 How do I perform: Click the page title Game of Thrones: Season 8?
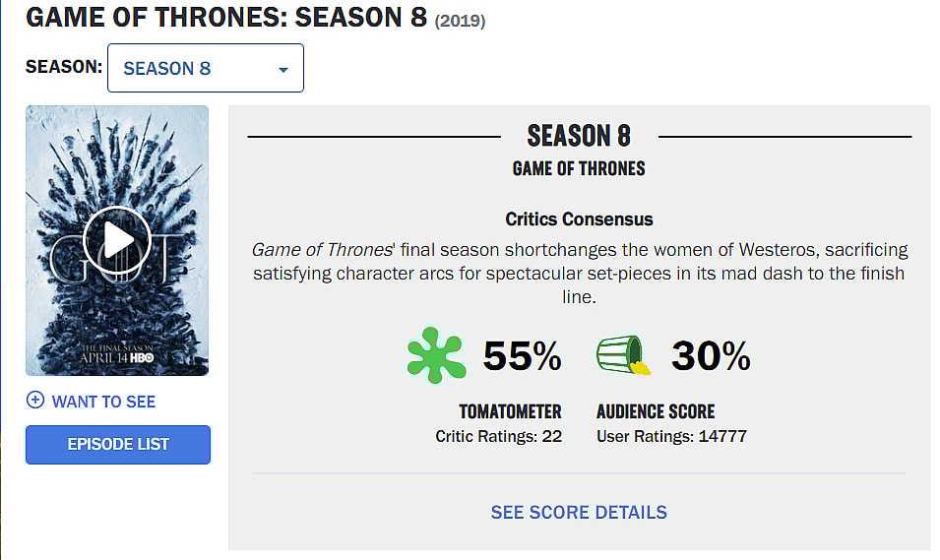pos(224,19)
